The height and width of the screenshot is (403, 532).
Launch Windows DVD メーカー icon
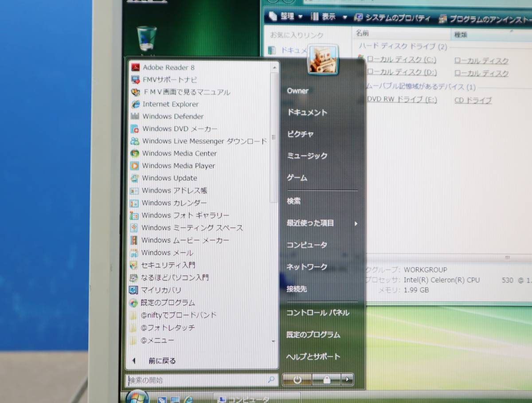coord(135,129)
